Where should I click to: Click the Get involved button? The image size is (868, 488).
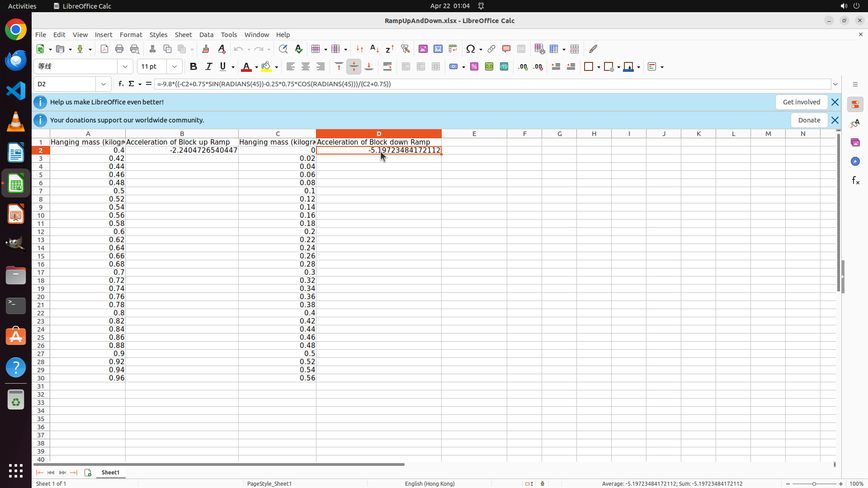pos(801,102)
